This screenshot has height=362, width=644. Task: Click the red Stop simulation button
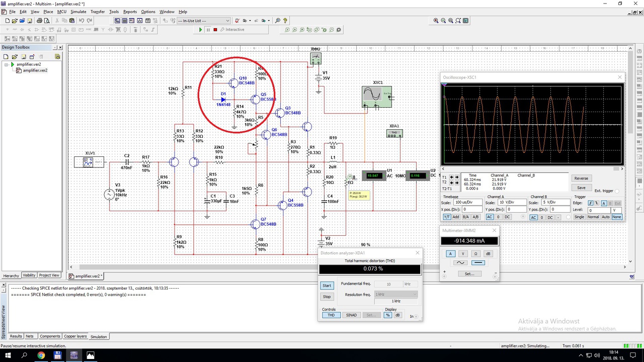pos(215,30)
